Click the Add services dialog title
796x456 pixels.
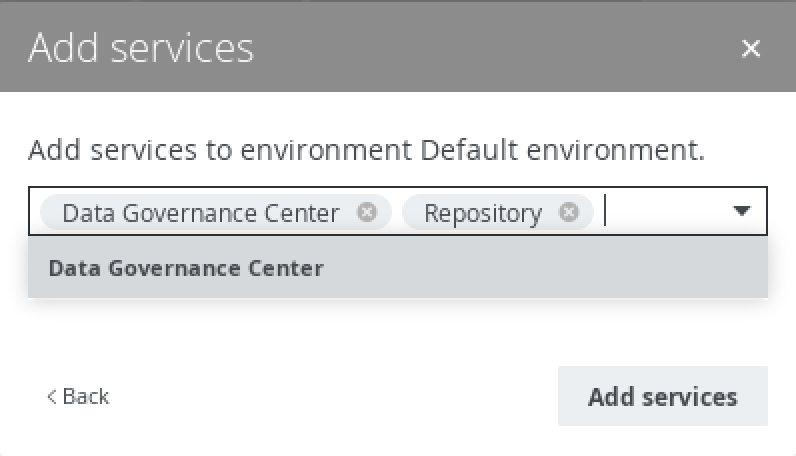141,48
